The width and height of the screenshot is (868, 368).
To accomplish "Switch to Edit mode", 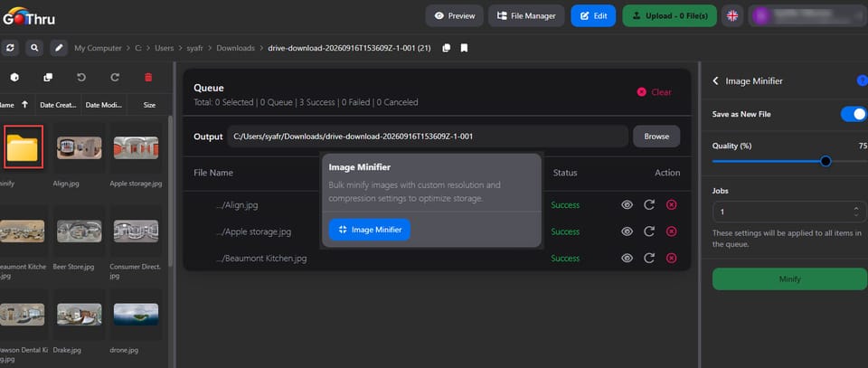I will pos(593,16).
